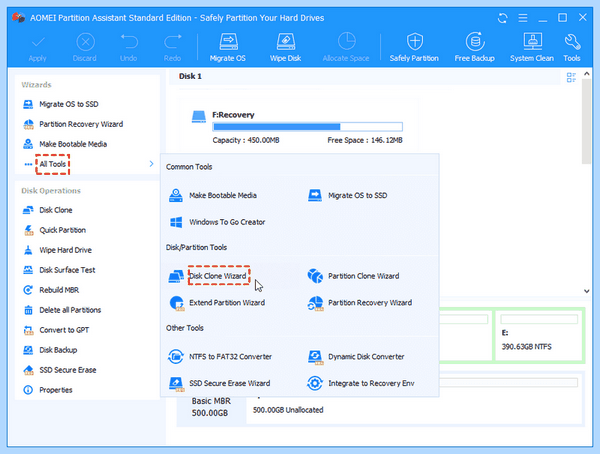Click the Basic MBR 500.00GB disk label

click(x=211, y=407)
